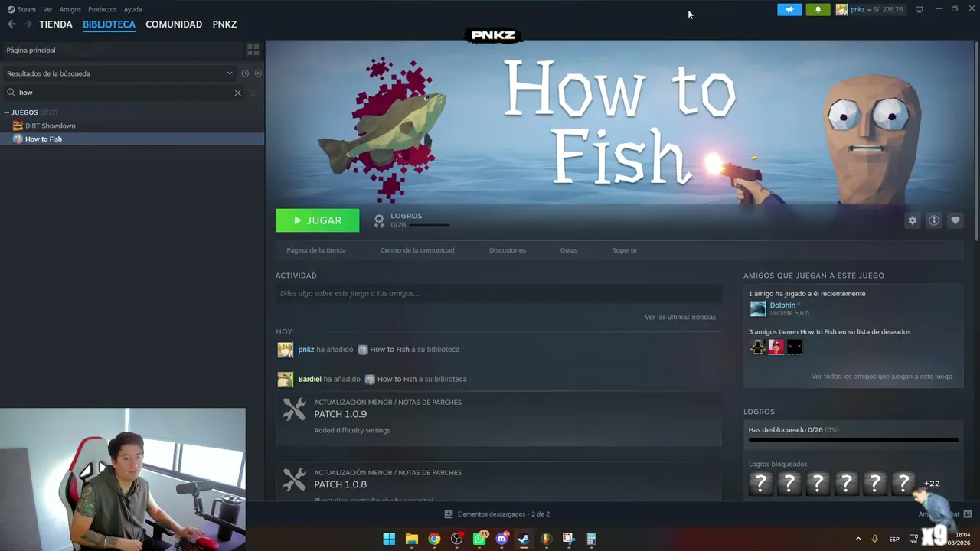The image size is (980, 551).
Task: Open the library grid view icon
Action: [x=253, y=50]
